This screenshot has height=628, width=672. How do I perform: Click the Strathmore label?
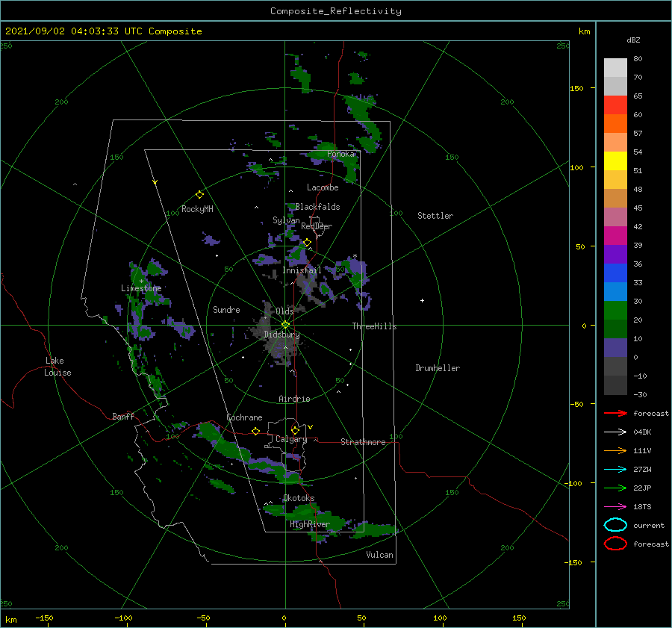click(363, 442)
